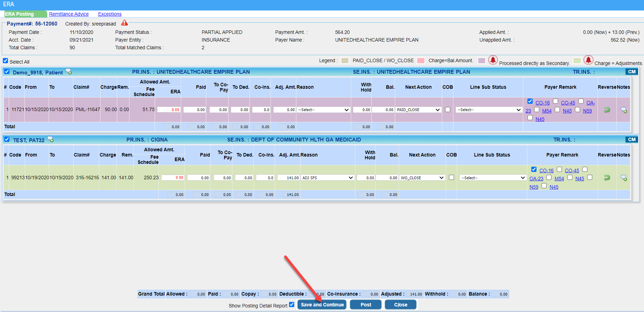
Task: Open the PAID_CLOSE Next Action dropdown
Action: pos(418,110)
